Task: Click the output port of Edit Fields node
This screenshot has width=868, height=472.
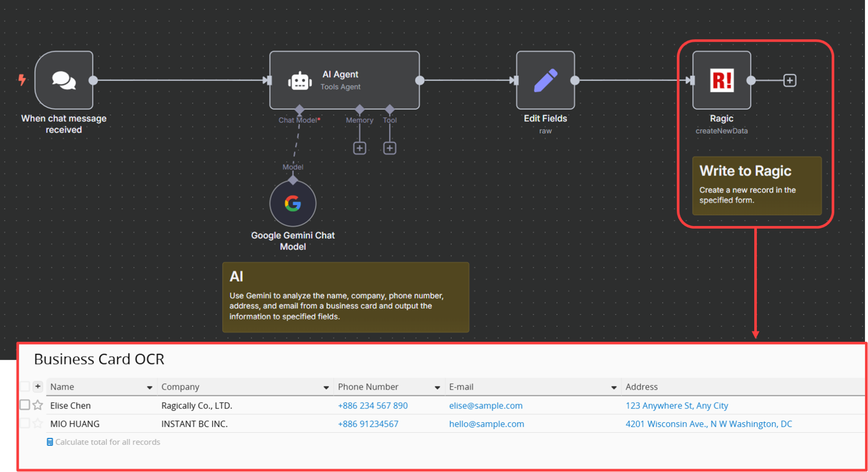Action: (x=575, y=80)
